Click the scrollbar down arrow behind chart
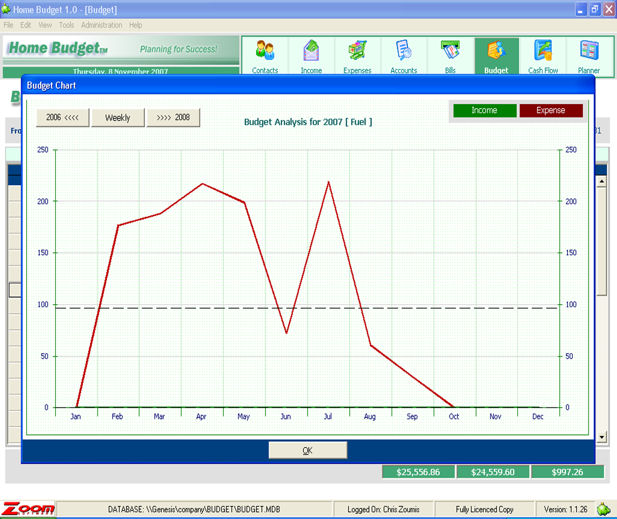617x519 pixels. [601, 437]
